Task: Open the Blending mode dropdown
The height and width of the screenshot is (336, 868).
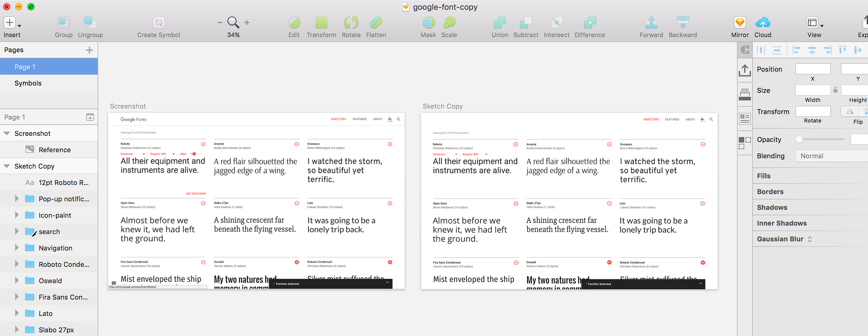Action: point(832,156)
